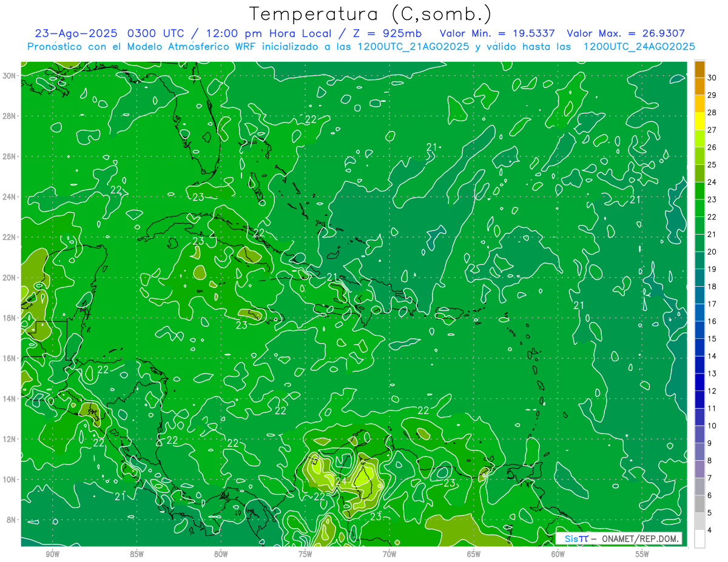Click the yellow legend swatch between 27 and 28
728x562 pixels.
[699, 121]
